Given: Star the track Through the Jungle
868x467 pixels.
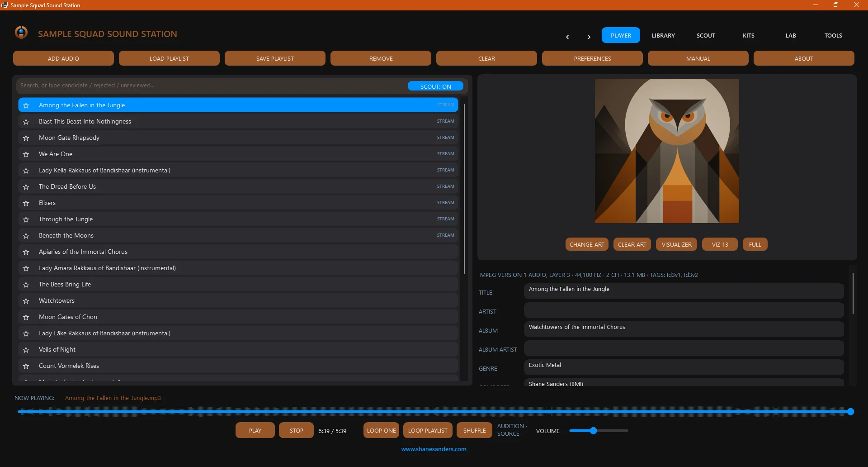Looking at the screenshot, I should pos(26,219).
